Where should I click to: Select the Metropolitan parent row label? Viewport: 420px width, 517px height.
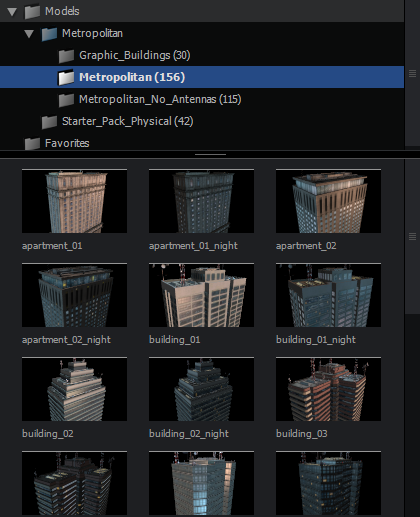92,33
